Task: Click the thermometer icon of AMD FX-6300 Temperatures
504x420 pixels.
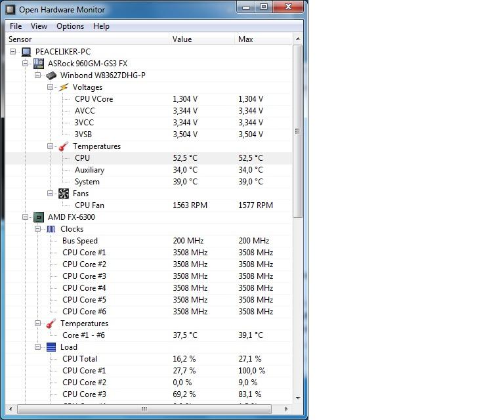Action: click(51, 324)
